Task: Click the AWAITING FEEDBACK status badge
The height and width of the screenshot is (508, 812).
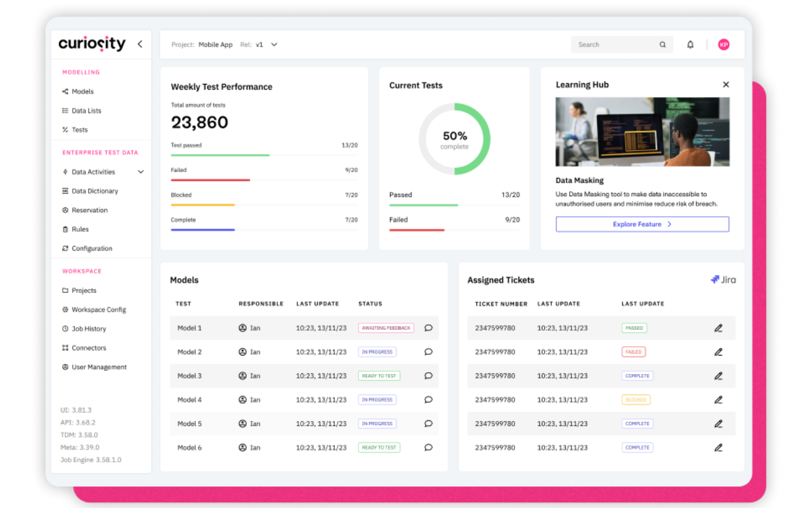Action: [x=386, y=328]
